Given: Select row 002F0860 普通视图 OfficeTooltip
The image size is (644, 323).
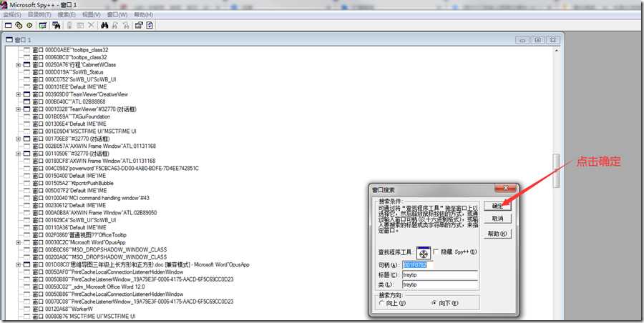Looking at the screenshot, I should tap(79, 235).
